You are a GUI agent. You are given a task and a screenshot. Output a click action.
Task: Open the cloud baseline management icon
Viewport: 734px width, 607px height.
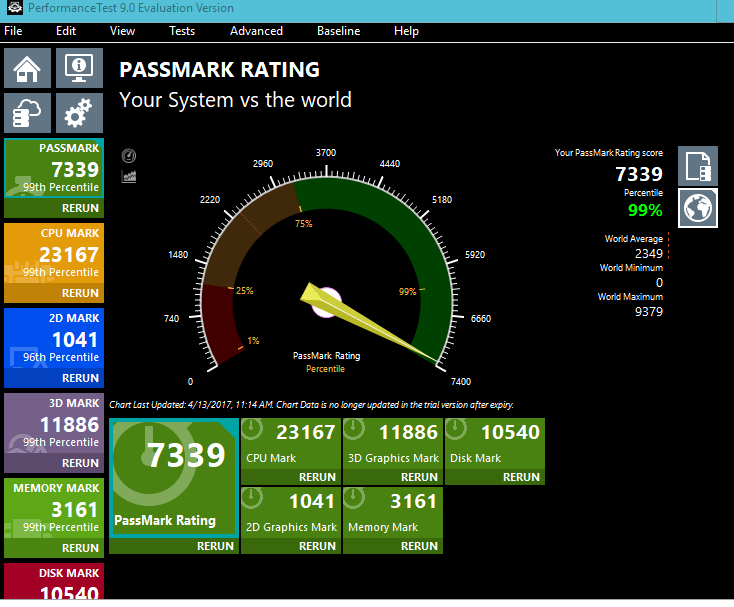coord(28,113)
